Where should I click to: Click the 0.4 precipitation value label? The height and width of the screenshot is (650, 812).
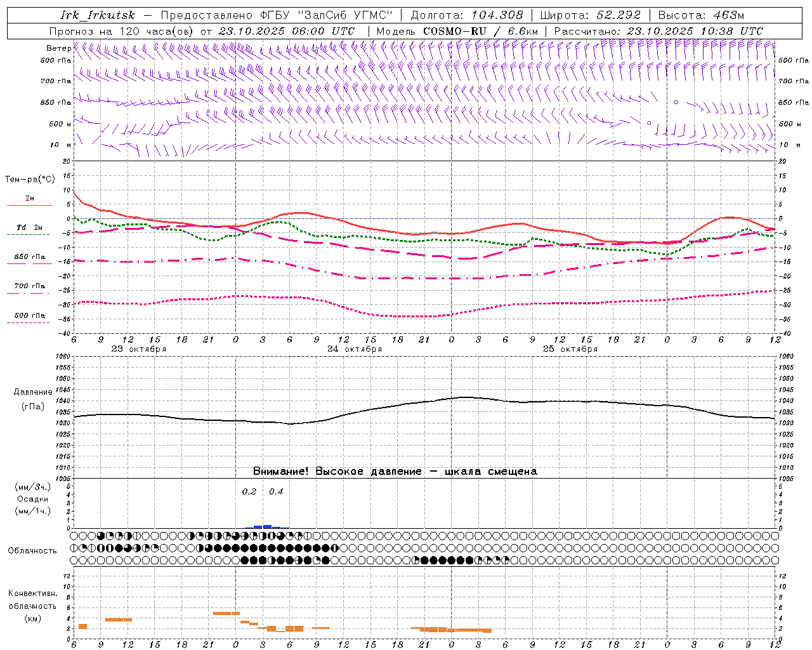[x=276, y=491]
